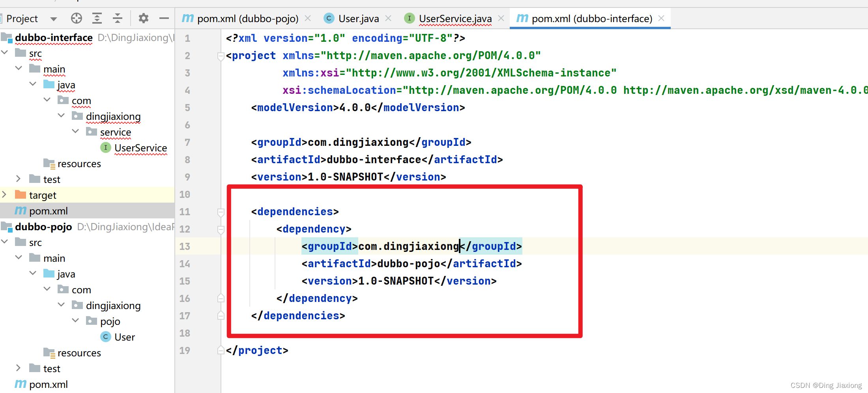Screen dimensions: 868x393
Task: Open the Project view dropdown arrow
Action: click(x=54, y=19)
